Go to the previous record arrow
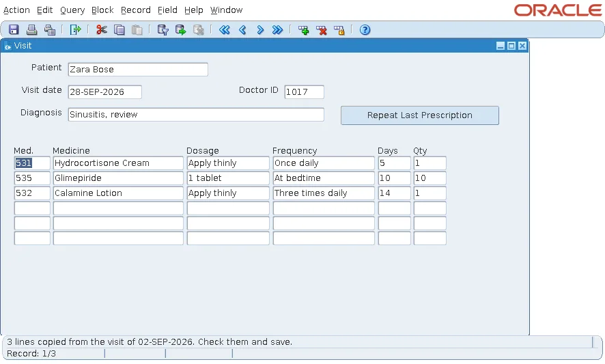The height and width of the screenshot is (364, 605). coord(242,30)
